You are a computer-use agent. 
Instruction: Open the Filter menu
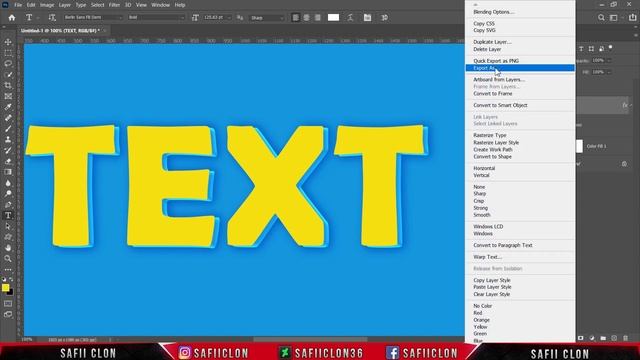pos(114,5)
